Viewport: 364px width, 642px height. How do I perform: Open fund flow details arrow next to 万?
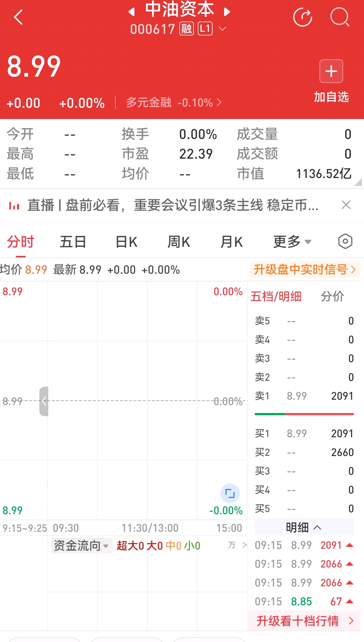tap(245, 545)
